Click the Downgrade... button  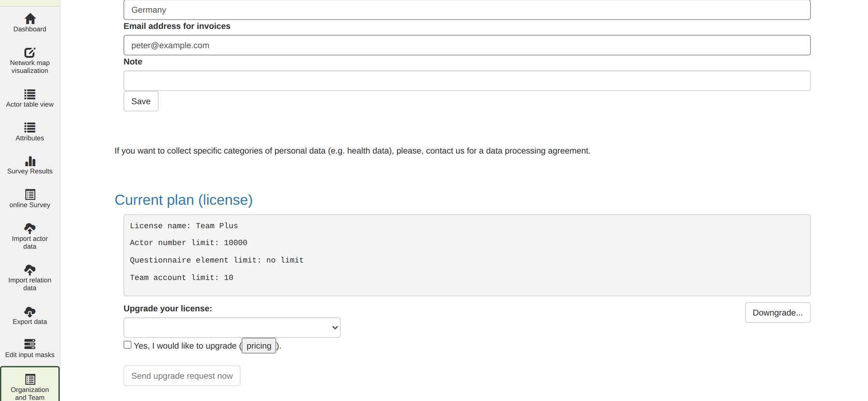click(x=777, y=313)
